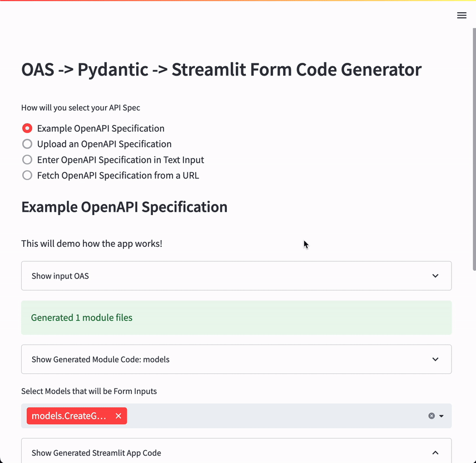Click the models.CreateG… tag label
Screen dimensions: 476x463
(x=69, y=416)
